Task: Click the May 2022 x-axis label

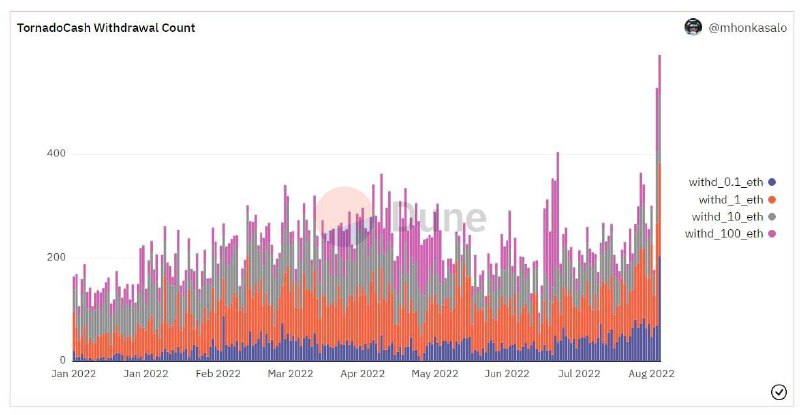Action: pos(435,373)
